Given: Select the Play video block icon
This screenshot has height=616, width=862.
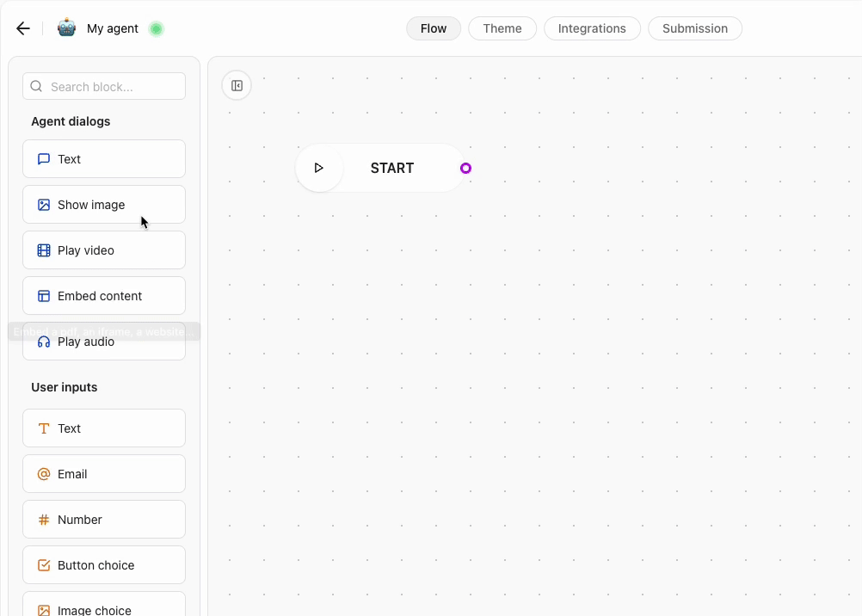Looking at the screenshot, I should click(43, 250).
